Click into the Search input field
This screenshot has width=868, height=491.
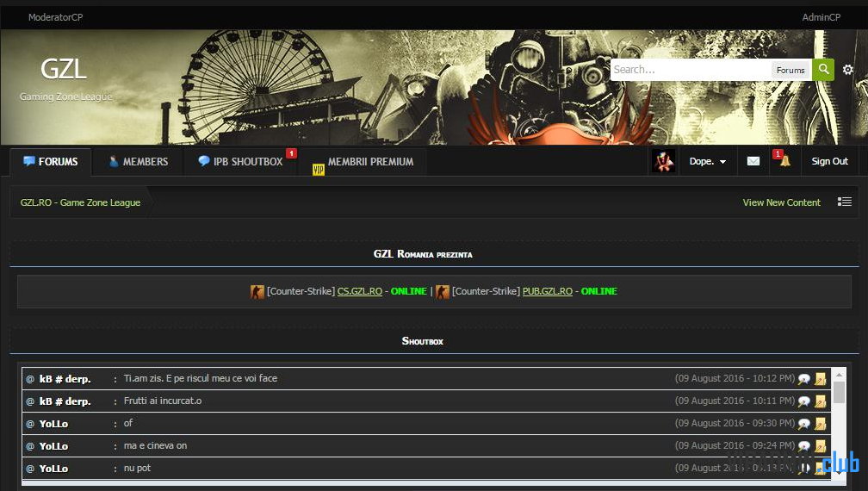pyautogui.click(x=691, y=70)
